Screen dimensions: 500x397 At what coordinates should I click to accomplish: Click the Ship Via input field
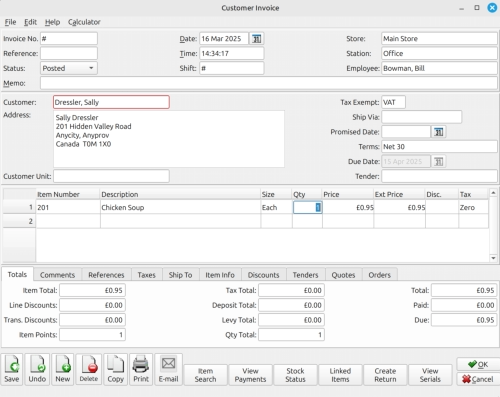coord(422,117)
